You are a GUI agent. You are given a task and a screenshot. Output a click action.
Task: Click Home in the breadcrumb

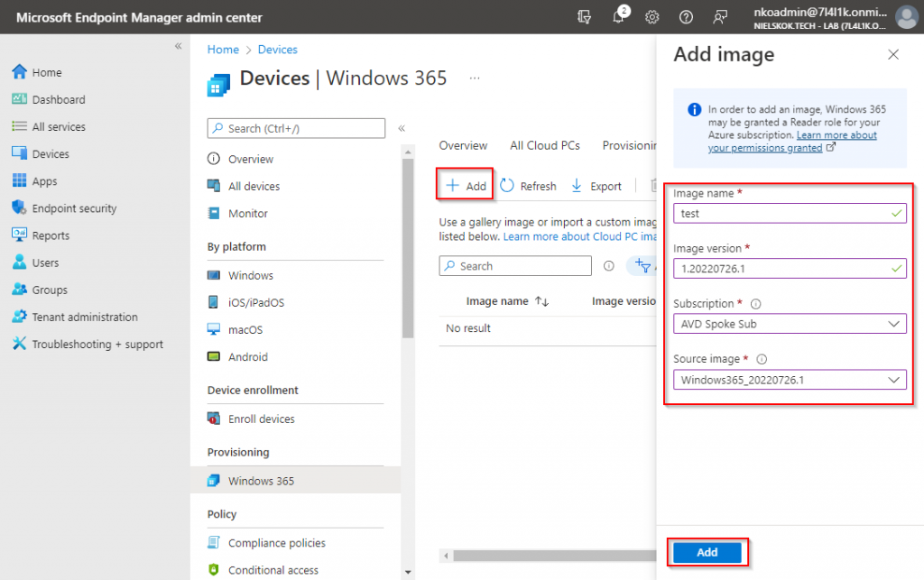(x=223, y=50)
